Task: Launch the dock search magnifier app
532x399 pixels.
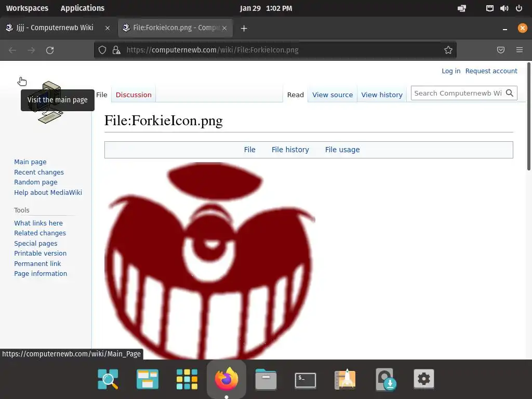Action: coord(108,379)
